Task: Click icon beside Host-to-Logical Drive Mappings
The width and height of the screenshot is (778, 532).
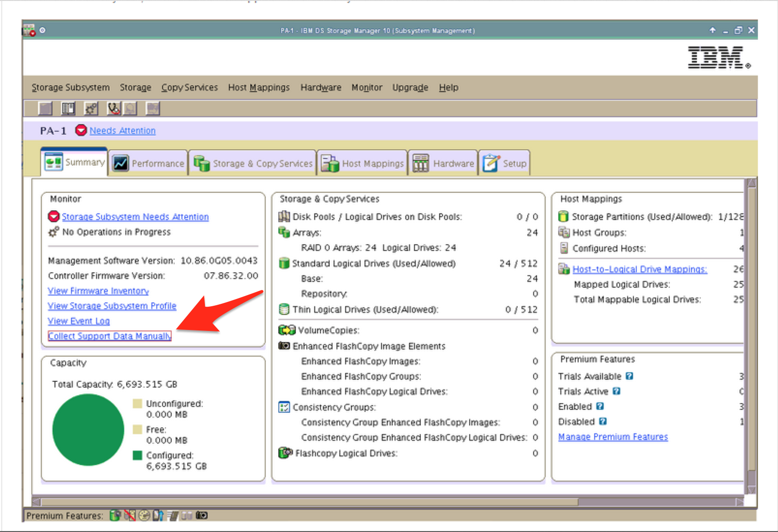Action: click(564, 269)
